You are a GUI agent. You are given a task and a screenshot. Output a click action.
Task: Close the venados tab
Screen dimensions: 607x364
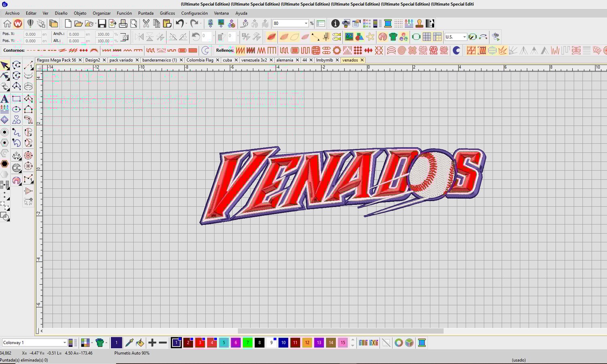tap(362, 60)
